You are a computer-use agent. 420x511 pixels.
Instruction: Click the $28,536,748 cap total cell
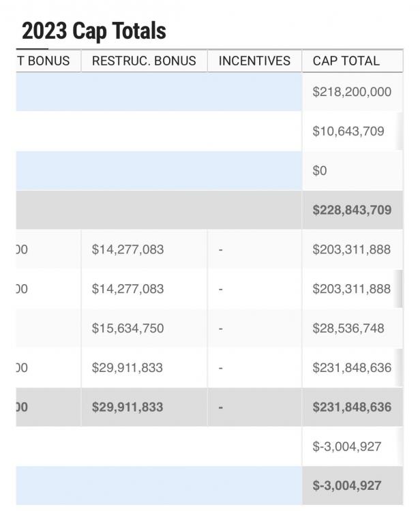coord(348,328)
